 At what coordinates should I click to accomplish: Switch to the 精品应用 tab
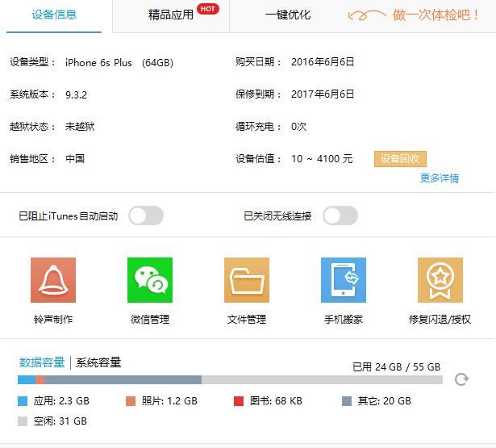pos(171,15)
